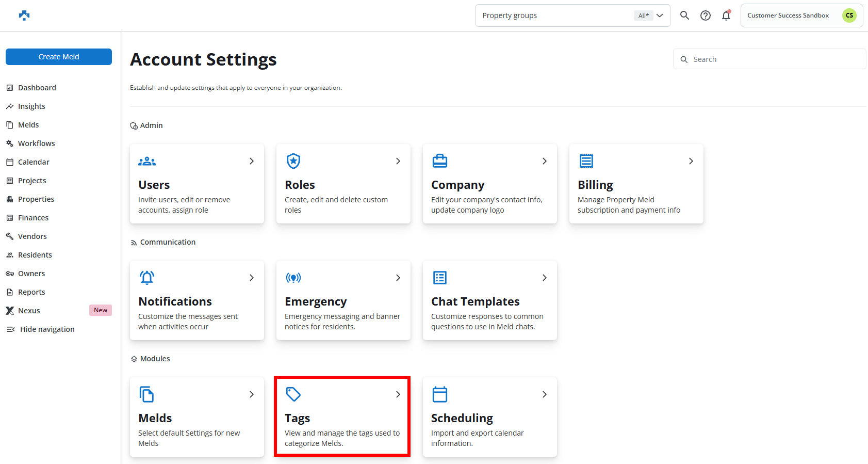Viewport: 868px width, 464px height.
Task: Go to Workflows in sidebar
Action: (x=36, y=143)
